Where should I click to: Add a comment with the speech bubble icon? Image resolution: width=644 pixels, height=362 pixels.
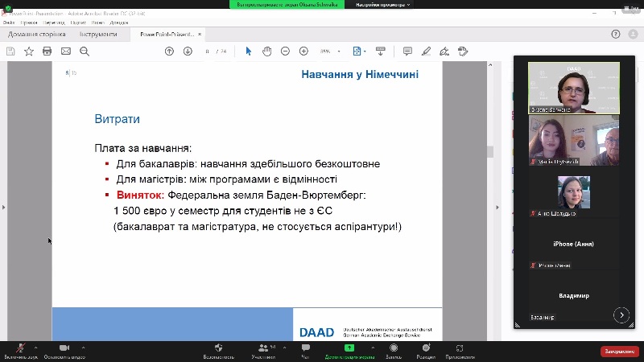(407, 51)
